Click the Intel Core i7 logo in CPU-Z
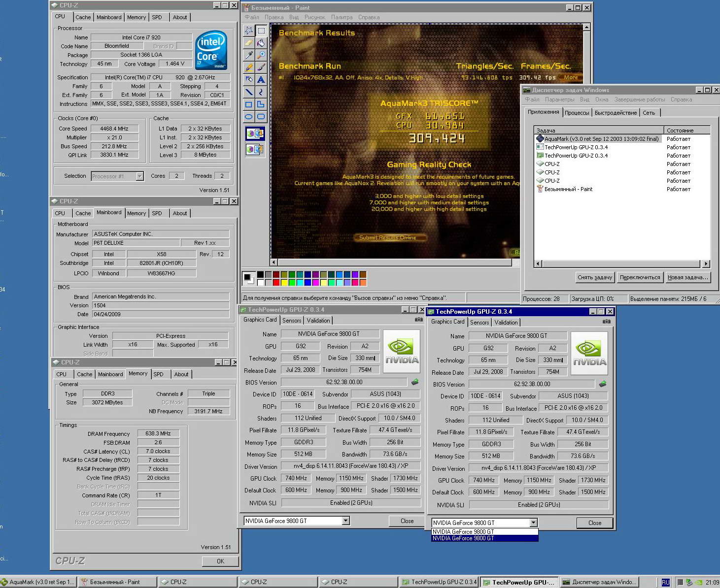Screen dimensions: 720x588 point(211,50)
